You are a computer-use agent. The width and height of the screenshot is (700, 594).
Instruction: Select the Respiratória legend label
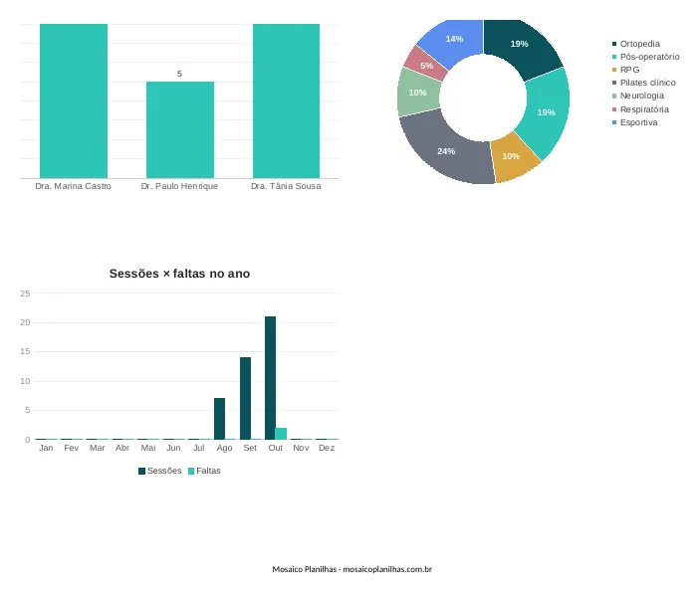point(644,109)
